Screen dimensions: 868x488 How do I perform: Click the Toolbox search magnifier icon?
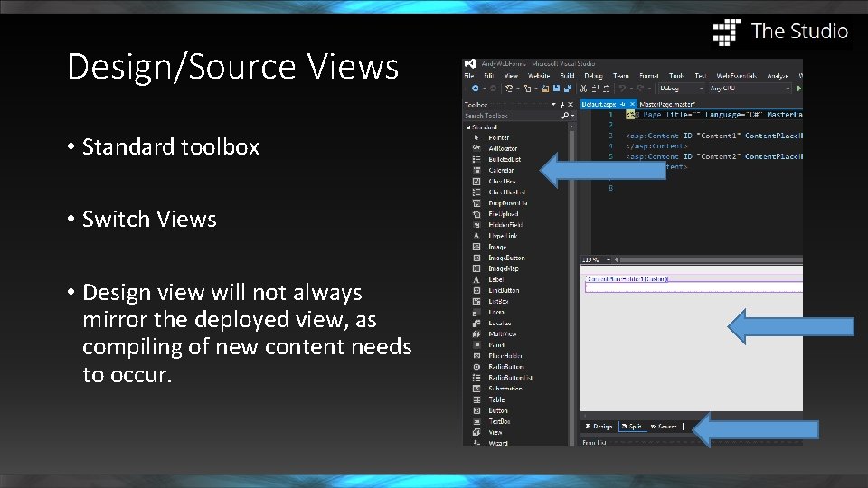564,116
